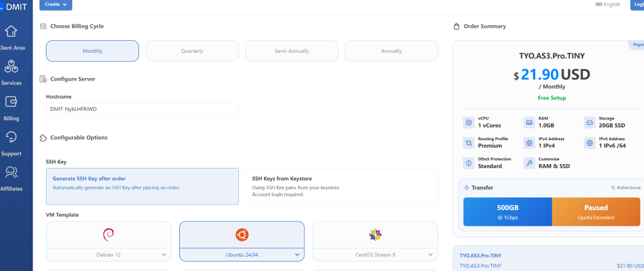This screenshot has width=644, height=271.
Task: Select Monthly billing cycle
Action: [x=92, y=51]
